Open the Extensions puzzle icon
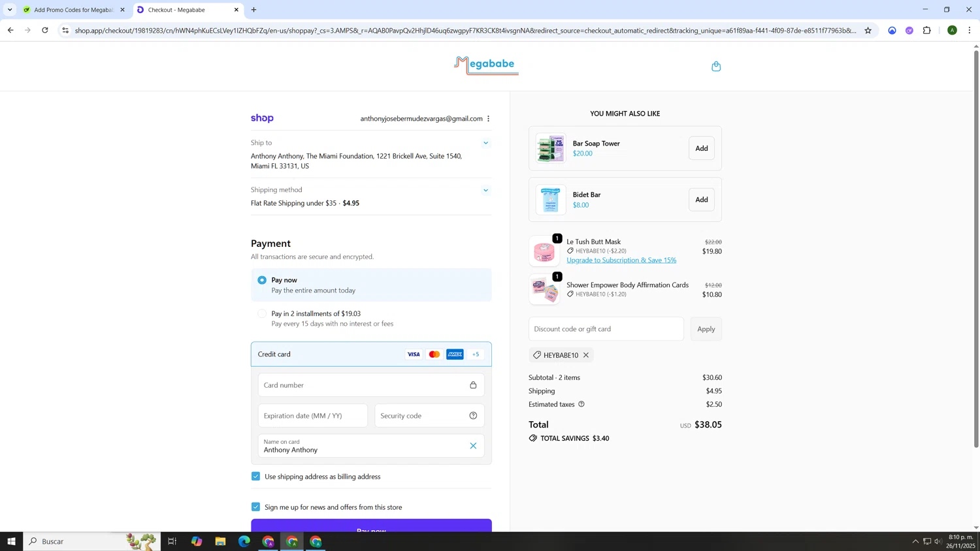This screenshot has height=551, width=980. point(926,30)
